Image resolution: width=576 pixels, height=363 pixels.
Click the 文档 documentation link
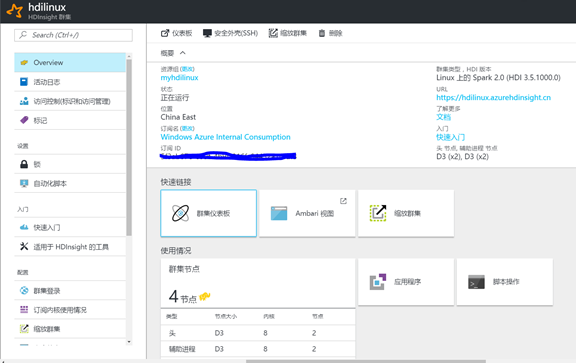tap(443, 117)
